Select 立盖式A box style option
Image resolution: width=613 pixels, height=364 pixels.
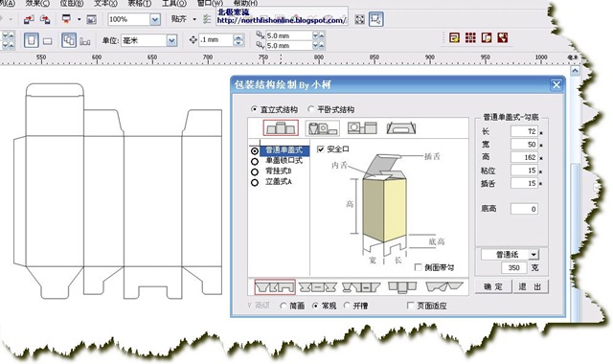(255, 182)
